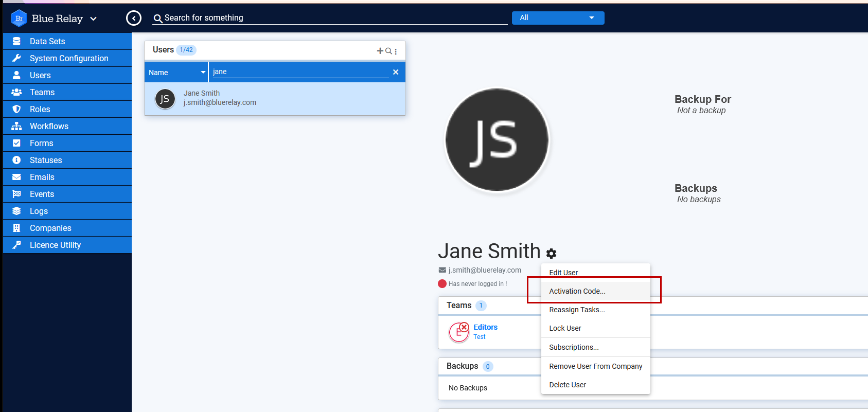Image resolution: width=868 pixels, height=412 pixels.
Task: Click the Editors team icon with X
Action: tap(459, 332)
